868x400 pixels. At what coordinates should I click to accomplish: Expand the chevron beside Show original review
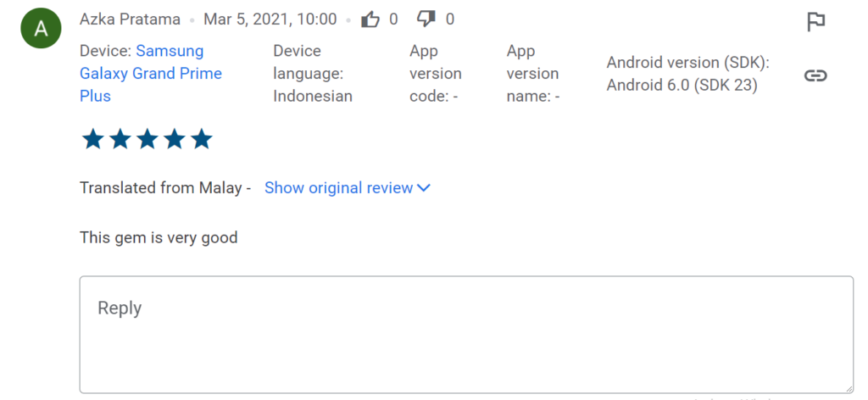[x=424, y=188]
